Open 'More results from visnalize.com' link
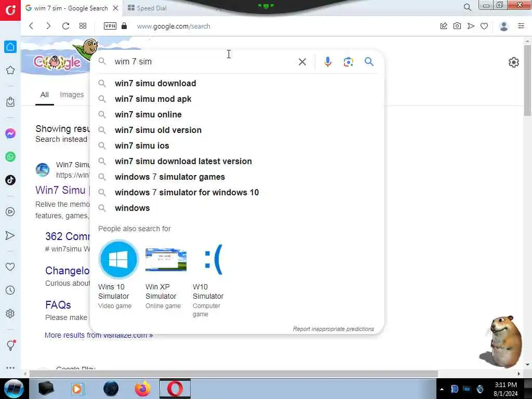532x399 pixels. [98, 335]
